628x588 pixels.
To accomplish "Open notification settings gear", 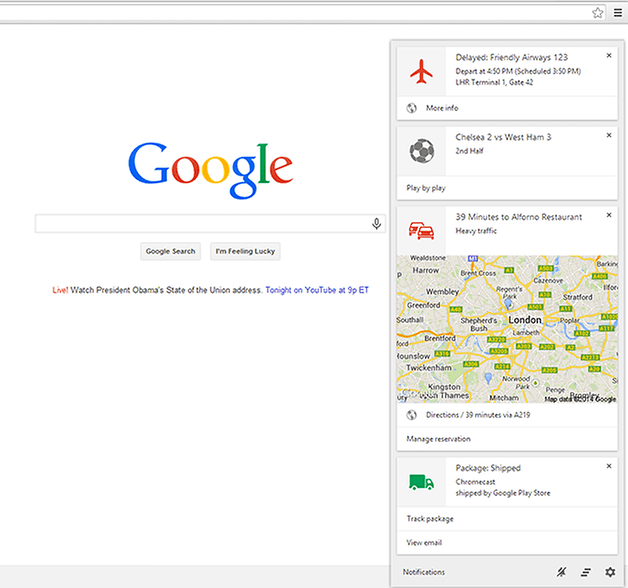I will click(x=610, y=572).
